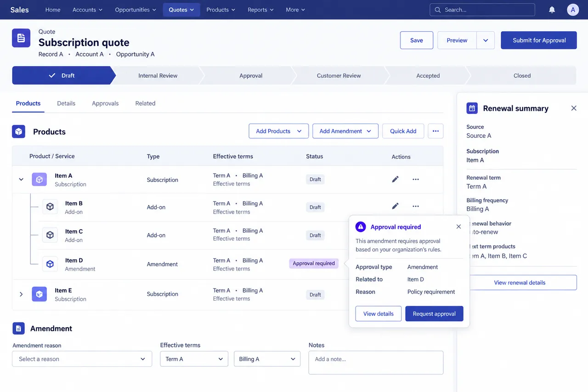Open the Add Amendment dropdown
The height and width of the screenshot is (392, 588).
[x=345, y=131]
